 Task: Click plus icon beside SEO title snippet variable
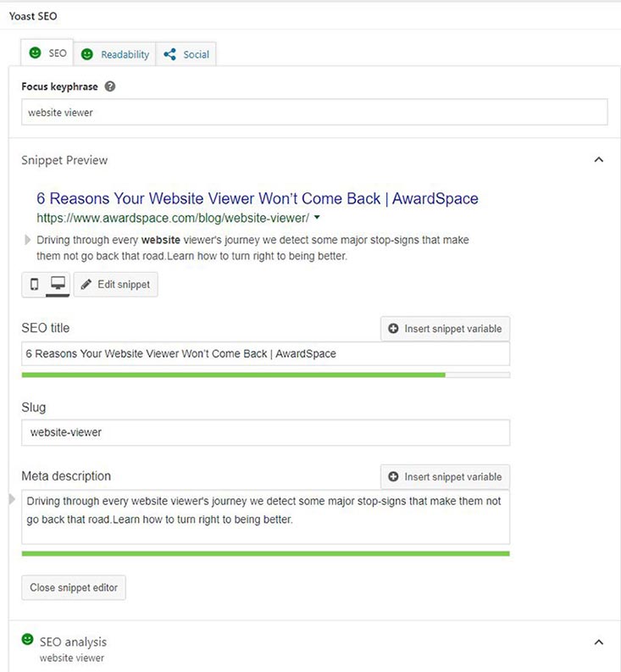[393, 329]
